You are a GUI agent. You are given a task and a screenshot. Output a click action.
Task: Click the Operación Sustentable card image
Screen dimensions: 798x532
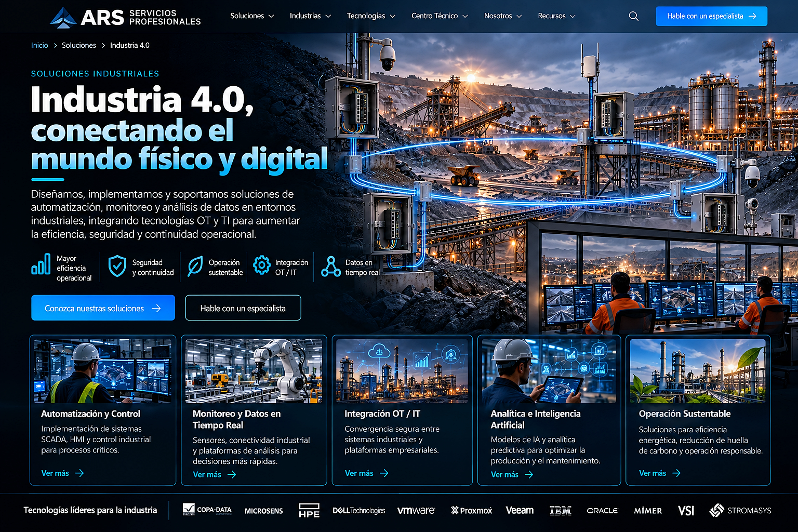click(698, 371)
